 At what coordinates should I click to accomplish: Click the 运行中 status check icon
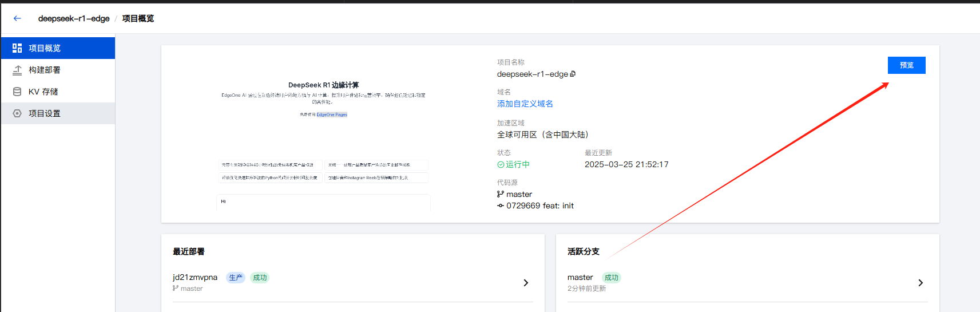tap(501, 164)
